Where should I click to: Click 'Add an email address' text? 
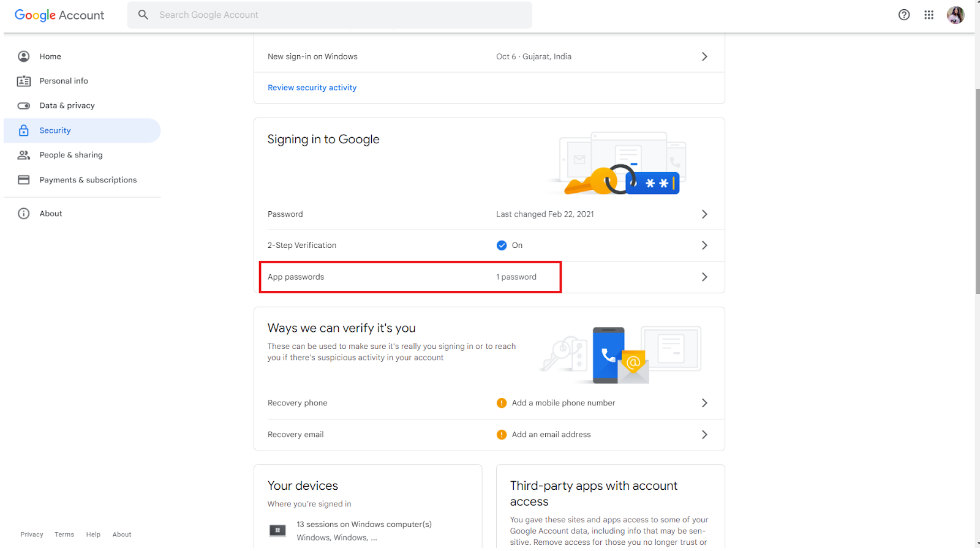551,435
